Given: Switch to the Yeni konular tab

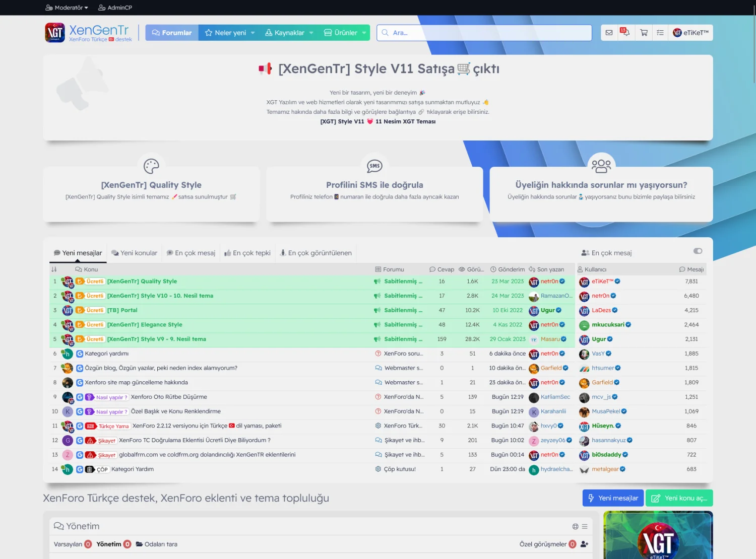Looking at the screenshot, I should [x=134, y=253].
